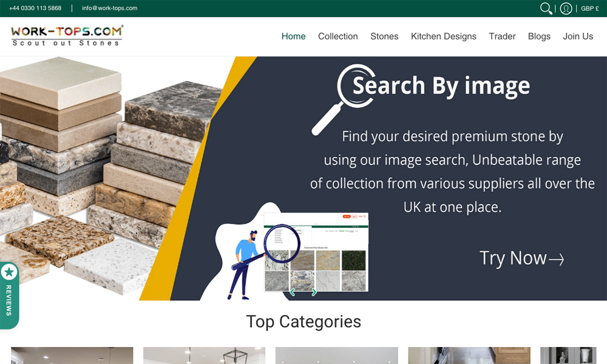Screen dimensions: 607x364
Task: Click the first Top Categories thumbnail
Action: point(72,356)
